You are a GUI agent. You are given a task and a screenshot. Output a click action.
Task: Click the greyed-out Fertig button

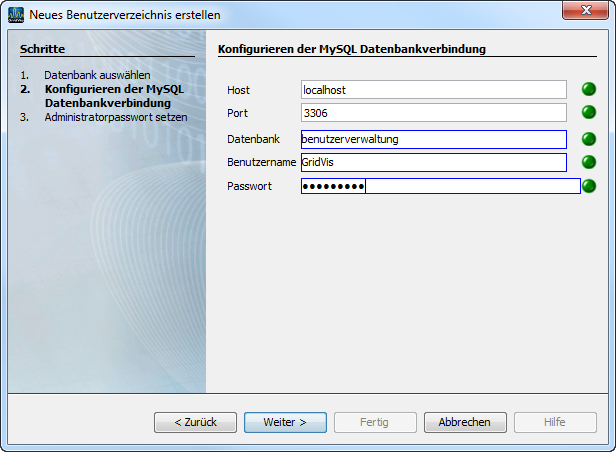click(x=375, y=422)
